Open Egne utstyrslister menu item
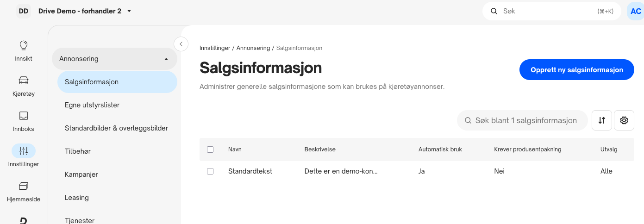Viewport: 644px width, 224px height. pyautogui.click(x=92, y=105)
